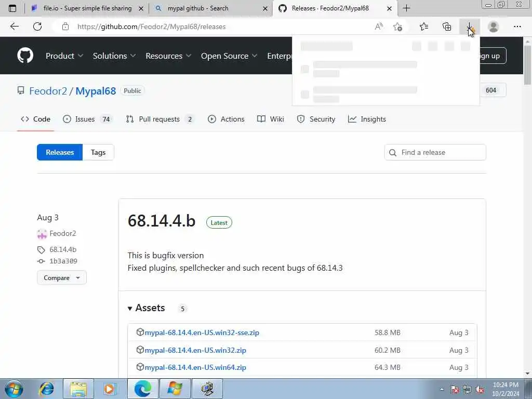Image resolution: width=532 pixels, height=399 pixels.
Task: Click the 604 count badge
Action: (x=491, y=90)
